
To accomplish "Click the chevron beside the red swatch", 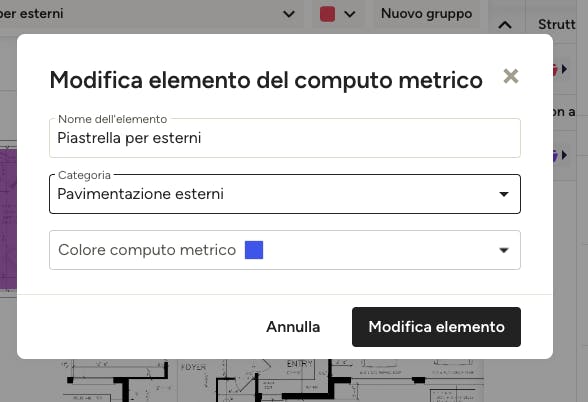I will point(350,14).
